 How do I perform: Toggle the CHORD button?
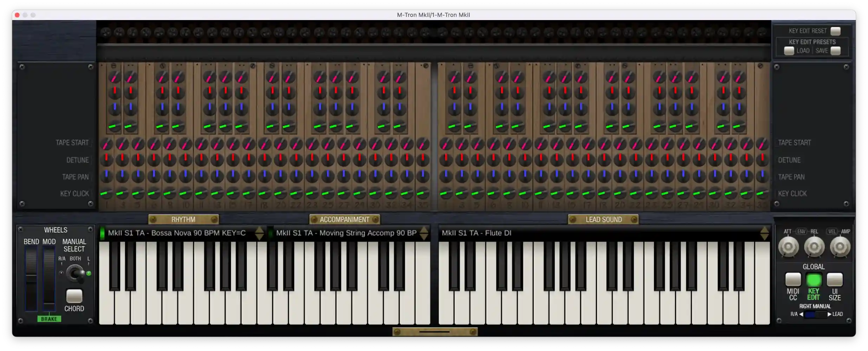tap(74, 296)
